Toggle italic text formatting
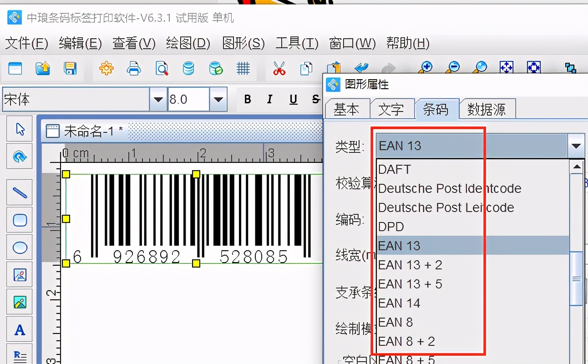The height and width of the screenshot is (364, 588). (x=269, y=99)
